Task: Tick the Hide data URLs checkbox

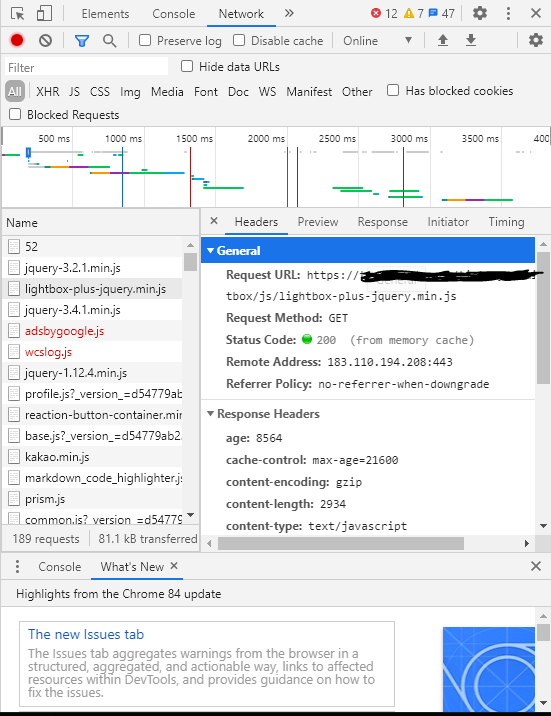Action: [187, 66]
